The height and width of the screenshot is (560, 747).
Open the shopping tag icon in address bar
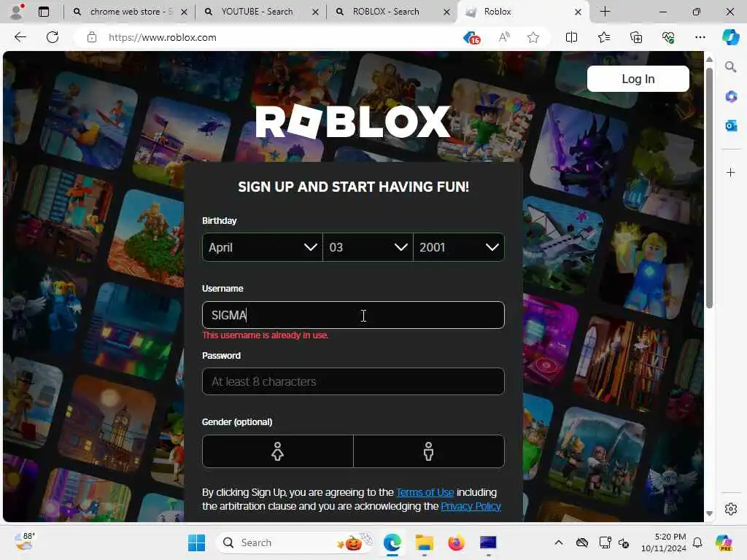pyautogui.click(x=471, y=37)
